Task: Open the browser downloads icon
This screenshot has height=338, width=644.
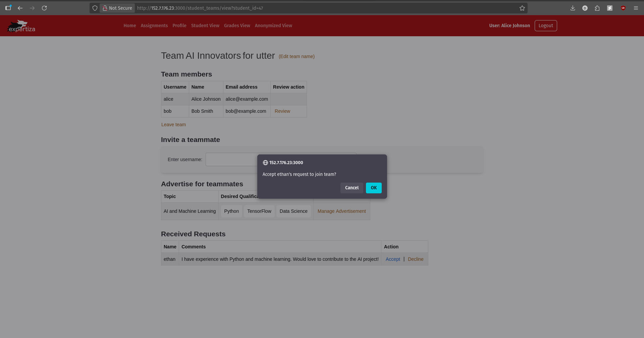Action: click(573, 8)
